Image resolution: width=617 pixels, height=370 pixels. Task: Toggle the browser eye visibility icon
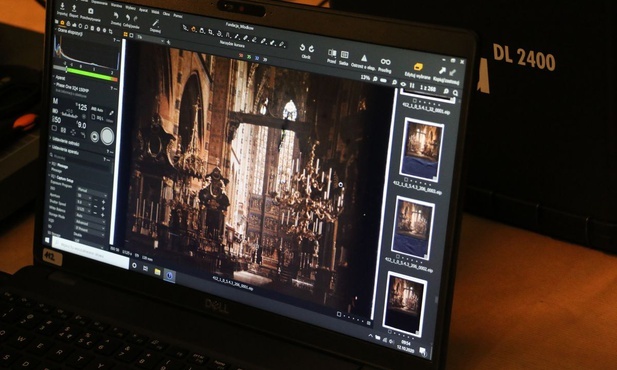(x=403, y=84)
